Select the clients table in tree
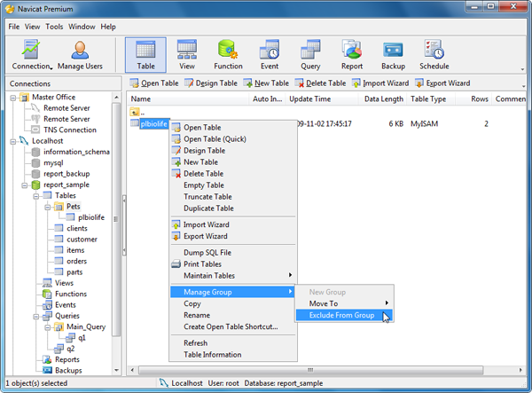This screenshot has width=532, height=393. point(77,228)
